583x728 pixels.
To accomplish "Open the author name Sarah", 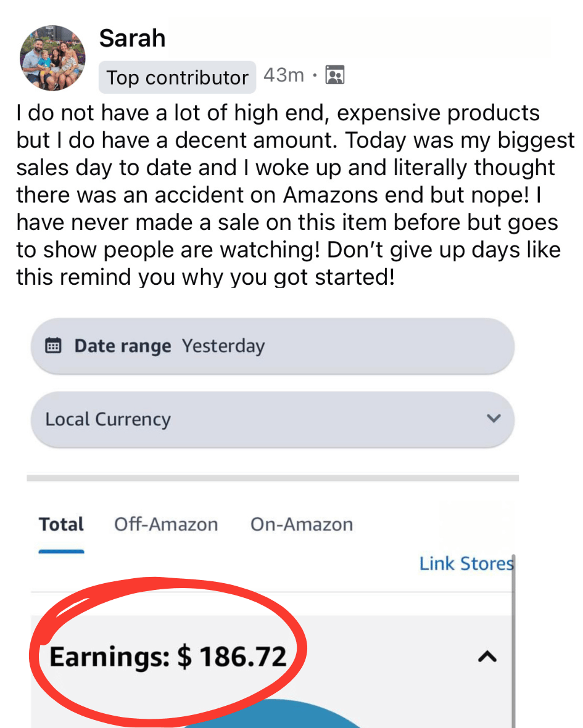I will (132, 39).
